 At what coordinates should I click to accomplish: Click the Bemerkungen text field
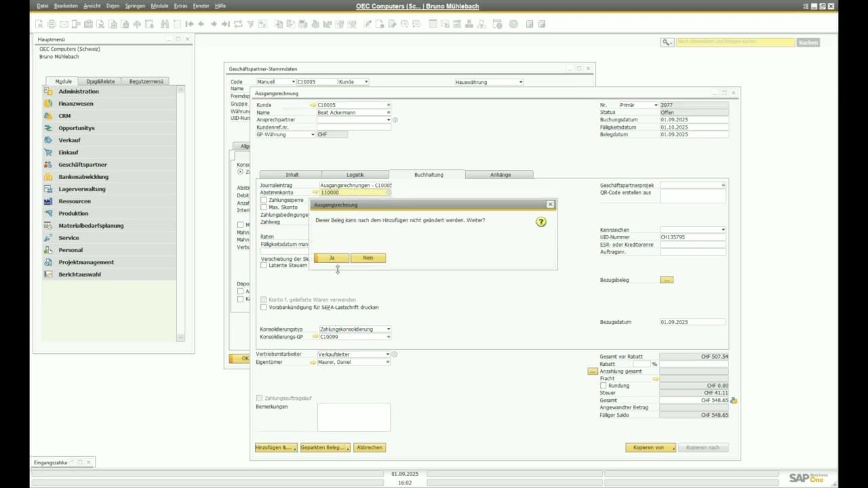[x=353, y=417]
